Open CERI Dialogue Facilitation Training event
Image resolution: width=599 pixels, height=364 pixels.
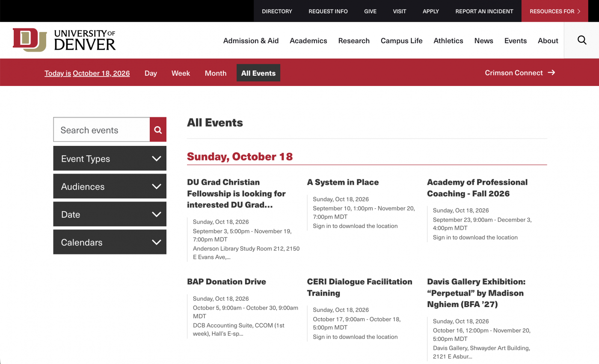click(359, 287)
